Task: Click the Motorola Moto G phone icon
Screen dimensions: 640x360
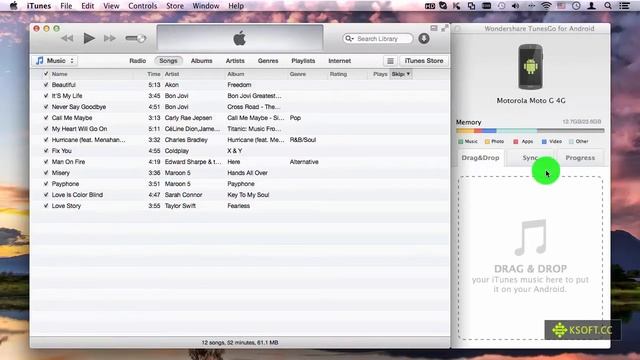Action: pyautogui.click(x=530, y=67)
